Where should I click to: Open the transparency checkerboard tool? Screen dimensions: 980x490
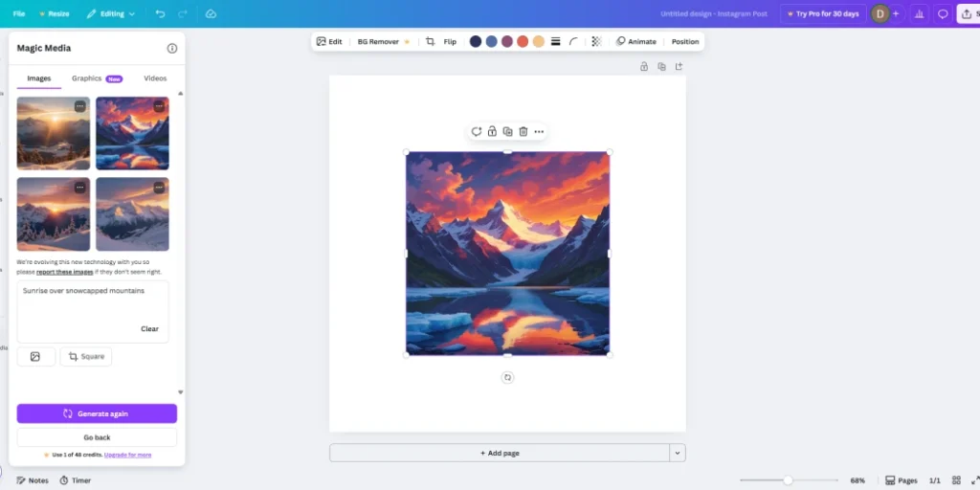596,42
